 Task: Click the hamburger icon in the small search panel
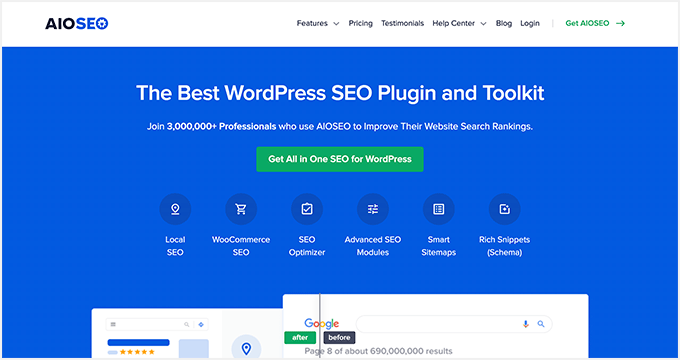[x=113, y=324]
